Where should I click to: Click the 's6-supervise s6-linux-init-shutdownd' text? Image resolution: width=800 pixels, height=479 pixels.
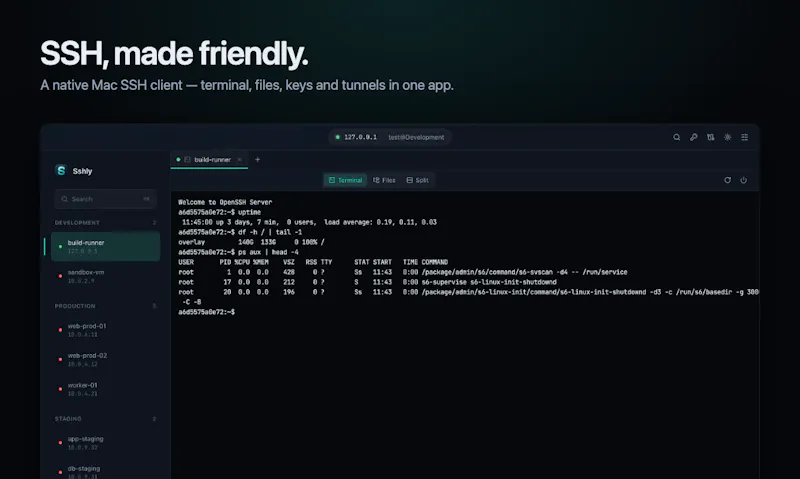click(x=489, y=282)
